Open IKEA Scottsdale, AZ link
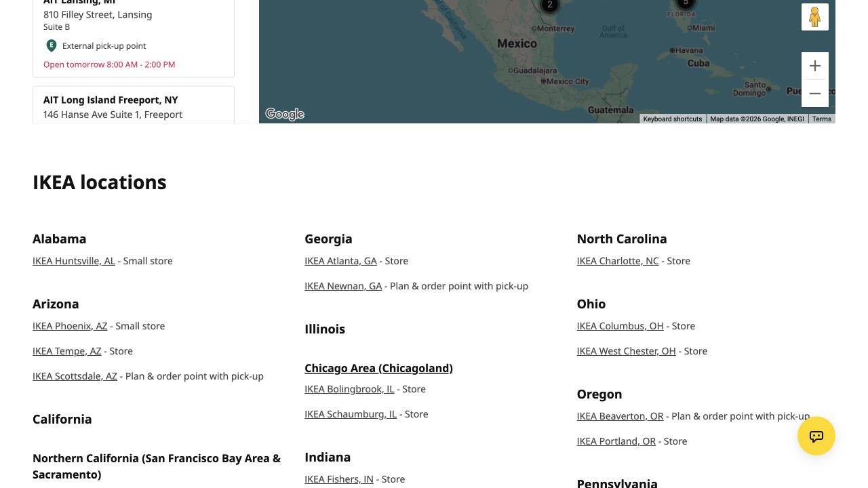The width and height of the screenshot is (868, 488). pyautogui.click(x=75, y=376)
